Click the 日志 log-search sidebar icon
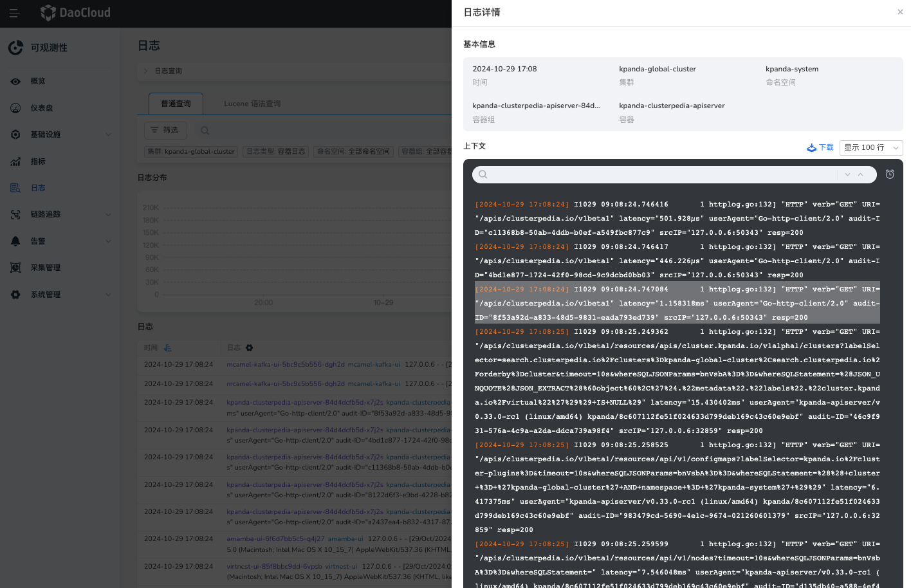The image size is (911, 588). pyautogui.click(x=15, y=187)
